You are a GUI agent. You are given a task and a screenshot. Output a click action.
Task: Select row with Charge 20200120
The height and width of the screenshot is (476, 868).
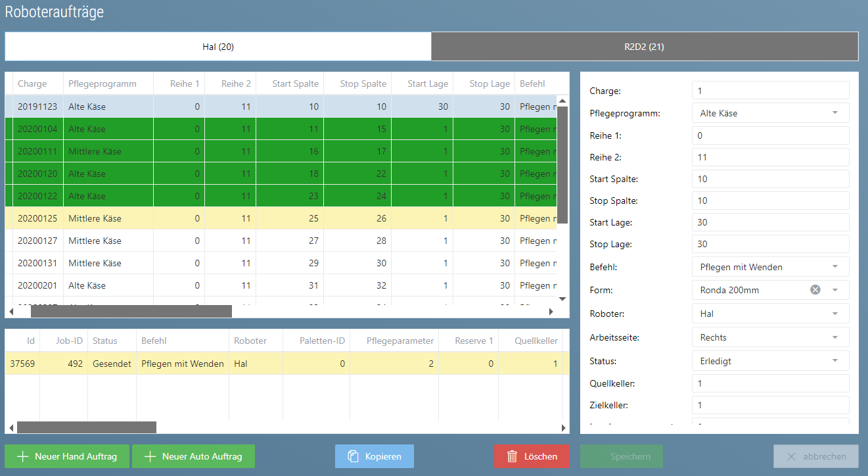[281, 174]
